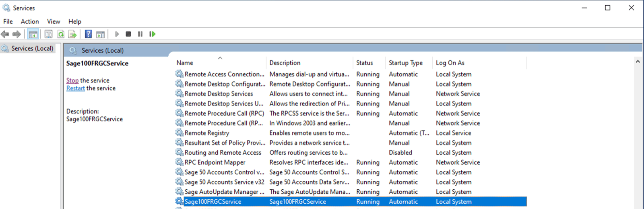Click the Export List toolbar icon
The height and width of the screenshot is (209, 644).
click(72, 34)
